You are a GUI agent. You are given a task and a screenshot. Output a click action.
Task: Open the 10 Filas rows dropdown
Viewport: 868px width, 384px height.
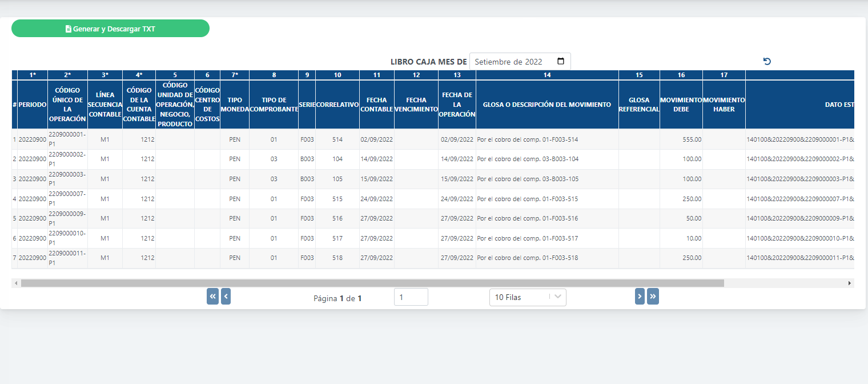[527, 297]
